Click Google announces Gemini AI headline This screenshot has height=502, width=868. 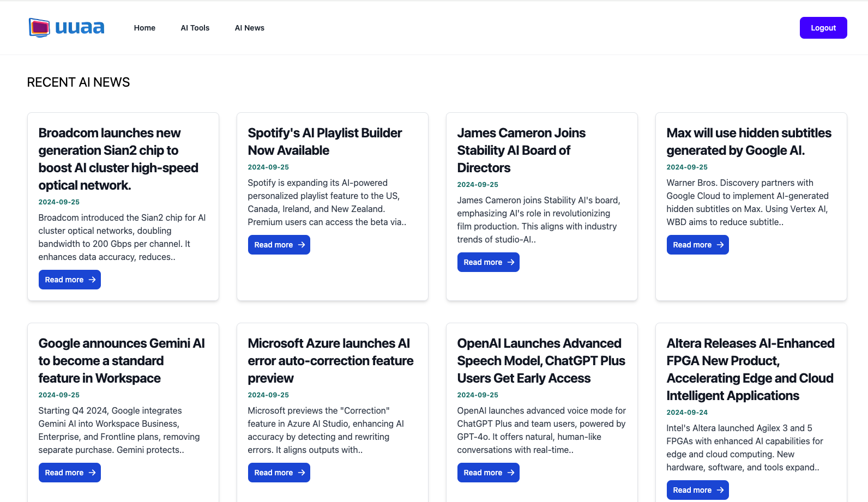[x=122, y=361]
